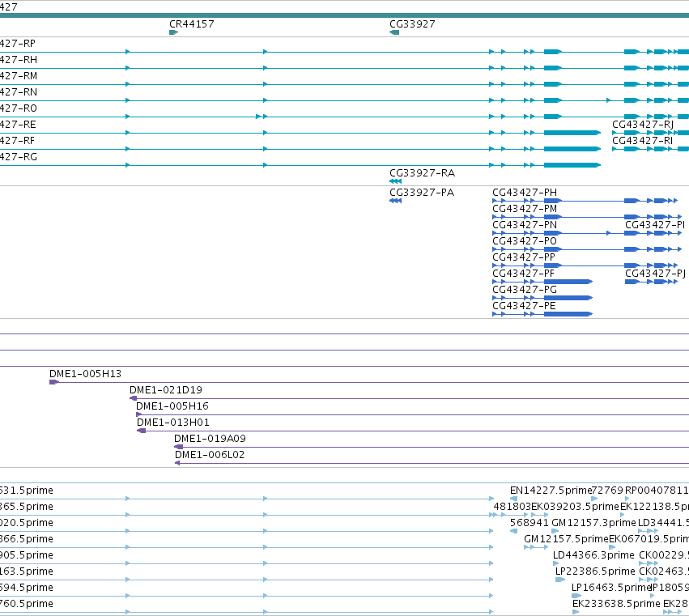Click the 427-RP transcript label
The height and width of the screenshot is (616, 689).
(18, 43)
